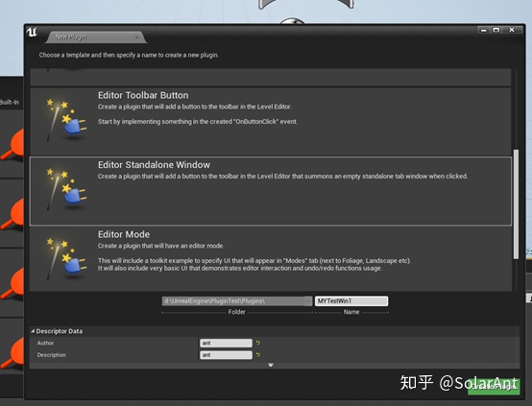
Task: Edit the plugin Name field MYTestWin1
Action: pos(351,300)
